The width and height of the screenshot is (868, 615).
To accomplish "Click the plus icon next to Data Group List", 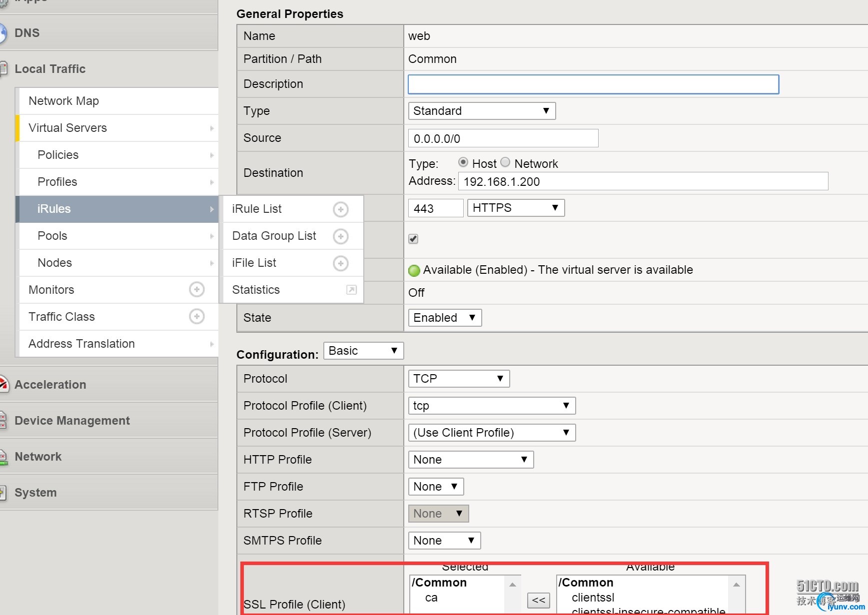I will point(341,236).
